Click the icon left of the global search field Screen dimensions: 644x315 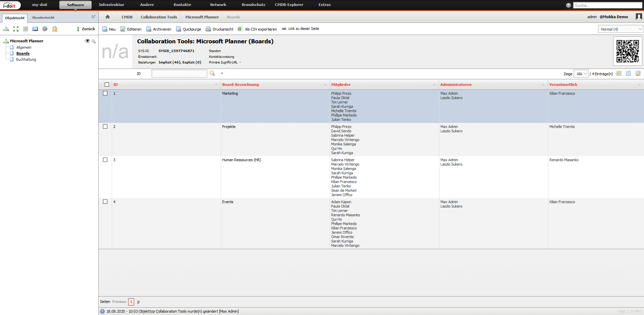point(569,5)
